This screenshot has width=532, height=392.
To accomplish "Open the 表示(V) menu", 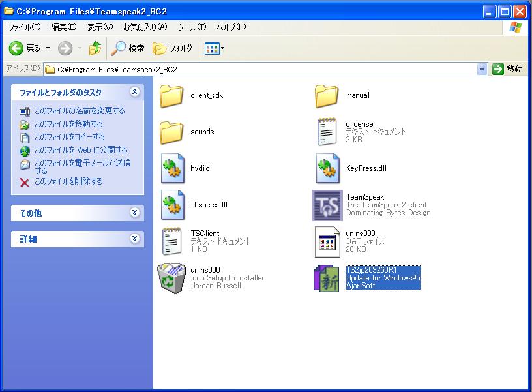I will click(x=100, y=27).
